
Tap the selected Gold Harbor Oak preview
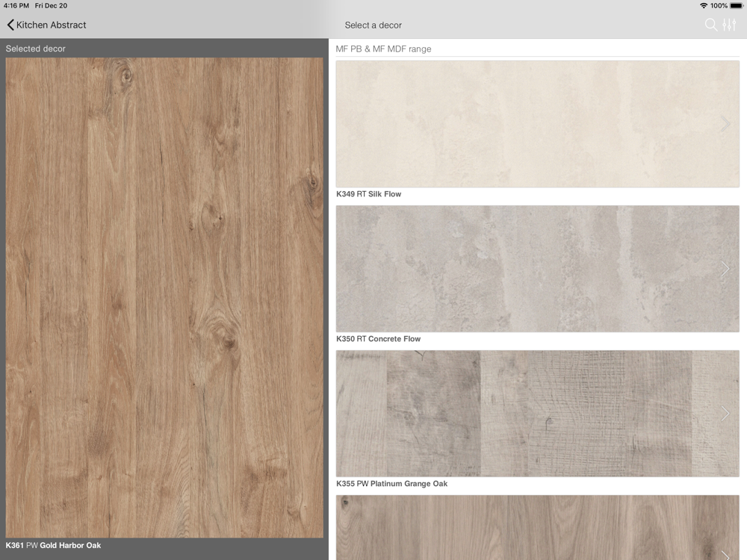tap(164, 298)
